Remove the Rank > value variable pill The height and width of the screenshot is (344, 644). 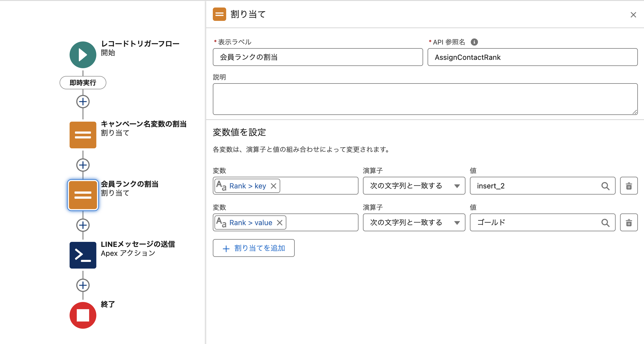point(280,223)
